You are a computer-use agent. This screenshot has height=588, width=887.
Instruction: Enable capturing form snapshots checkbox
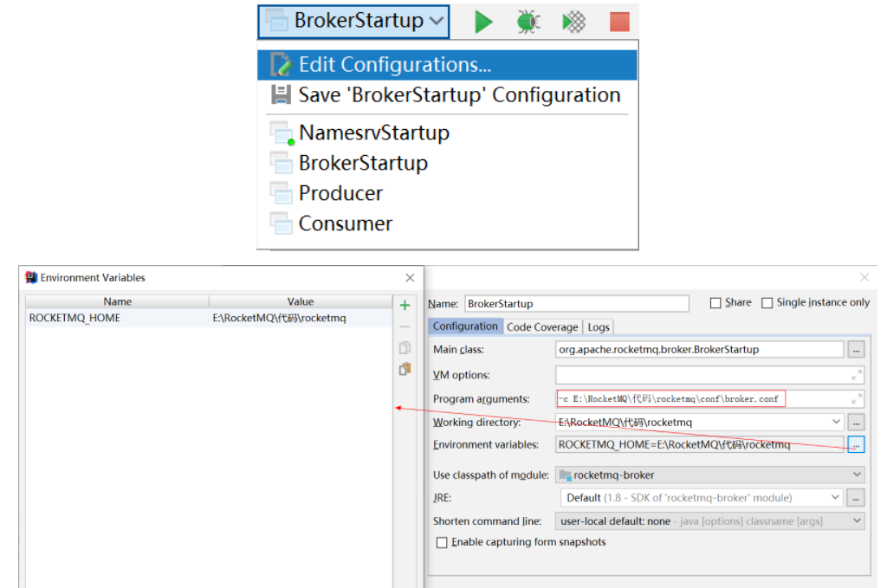coord(442,542)
